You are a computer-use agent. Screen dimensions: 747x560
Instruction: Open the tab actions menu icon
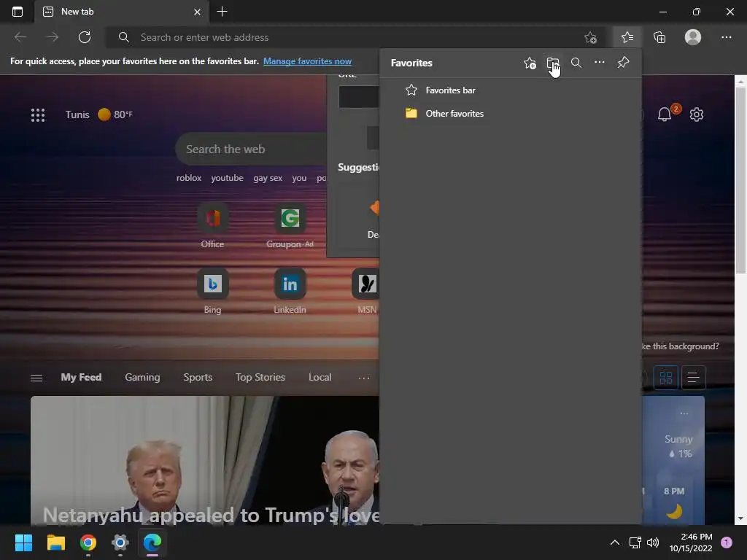point(18,12)
